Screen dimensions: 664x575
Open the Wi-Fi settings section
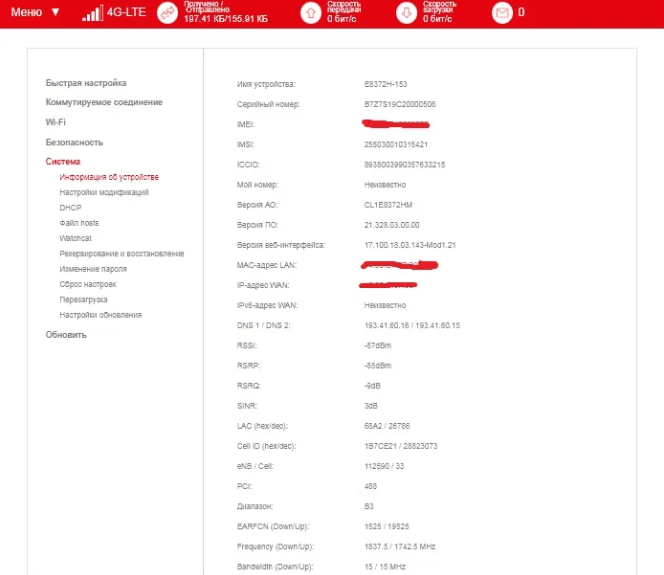55,122
